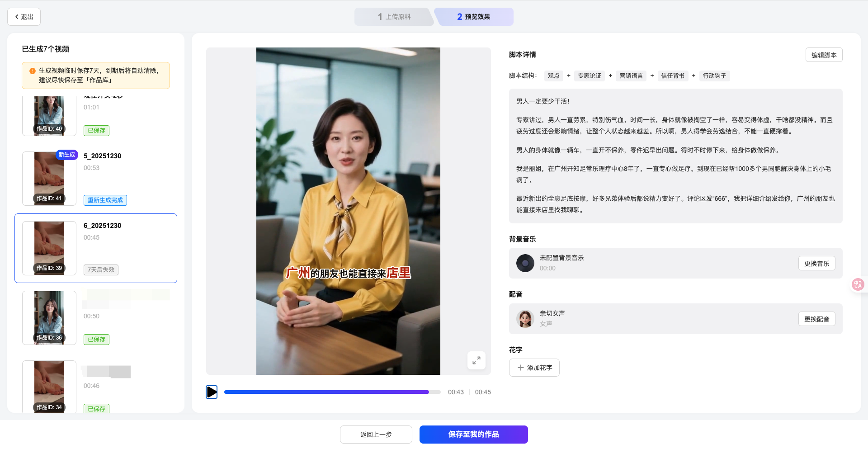Click the 观点 script structure tag
The width and height of the screenshot is (868, 449).
point(554,76)
